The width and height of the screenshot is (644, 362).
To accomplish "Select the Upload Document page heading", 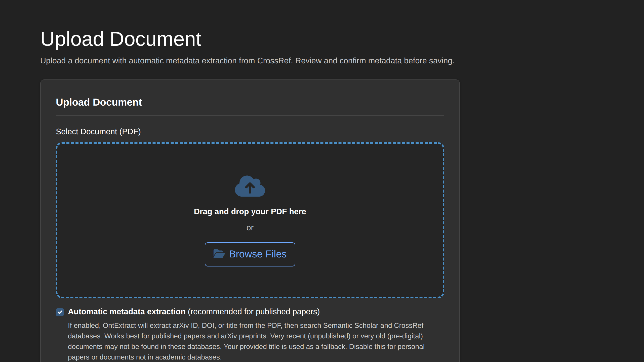I will 121,38.
